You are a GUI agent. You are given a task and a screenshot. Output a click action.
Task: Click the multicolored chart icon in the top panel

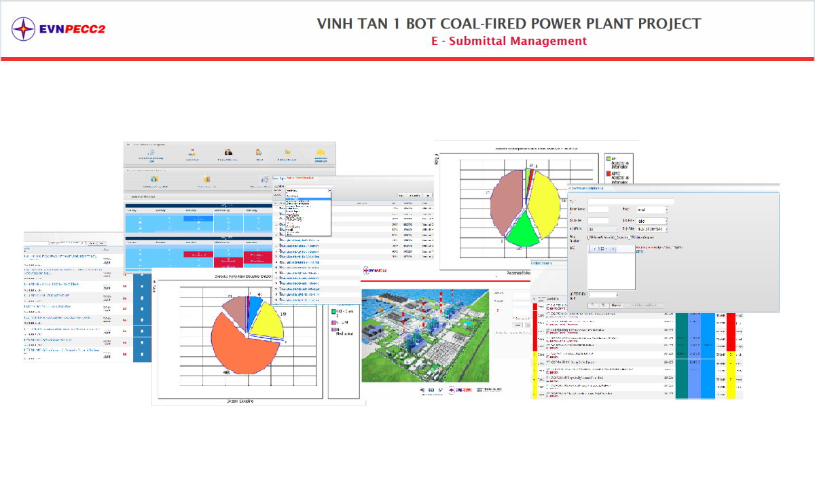coord(259,152)
